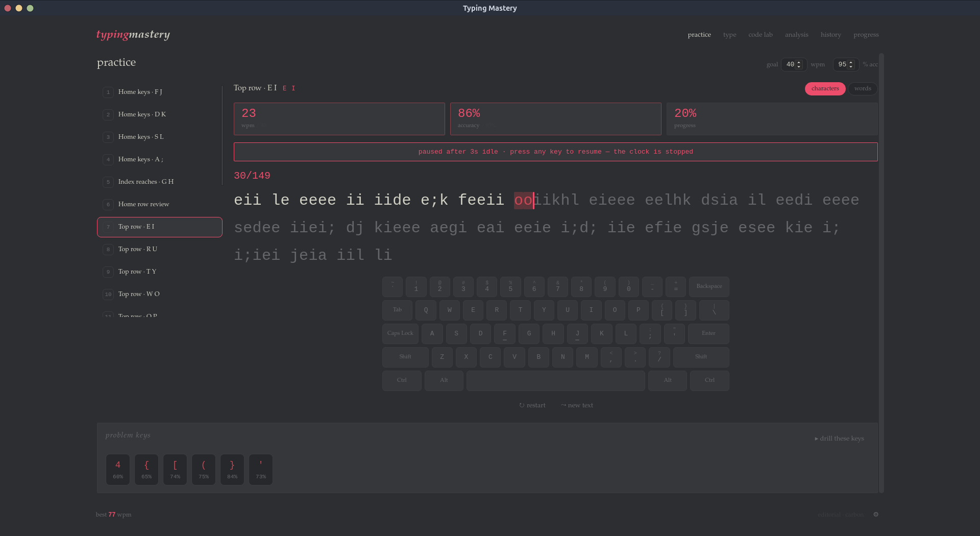Select lesson Home keys · D K
The height and width of the screenshot is (536, 980).
coord(159,114)
